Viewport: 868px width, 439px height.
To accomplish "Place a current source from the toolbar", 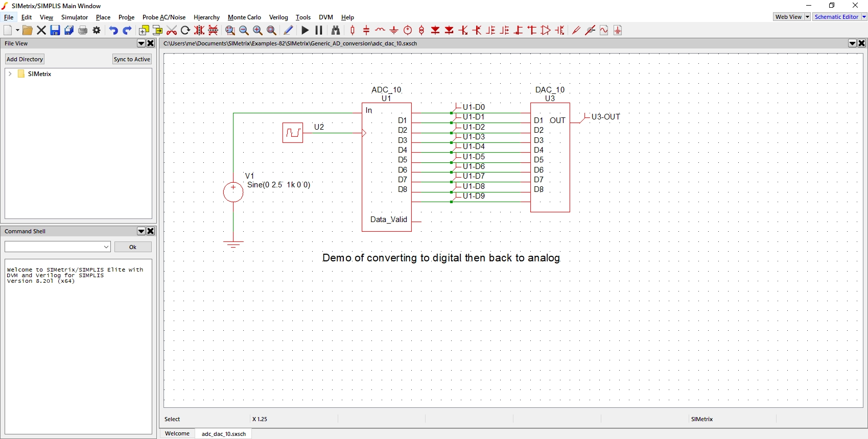I will (x=421, y=30).
